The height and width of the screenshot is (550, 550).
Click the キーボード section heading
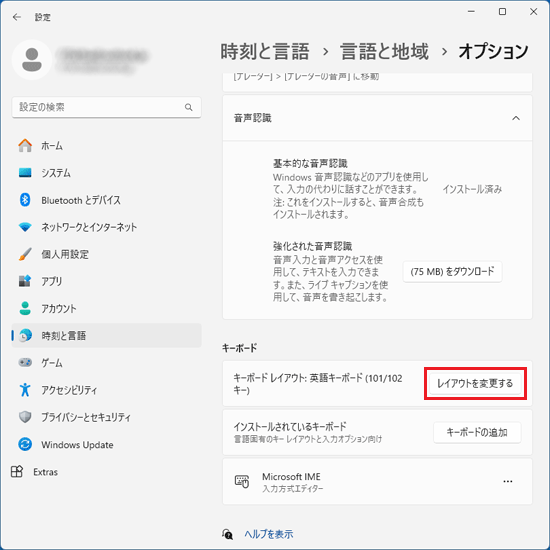click(240, 348)
